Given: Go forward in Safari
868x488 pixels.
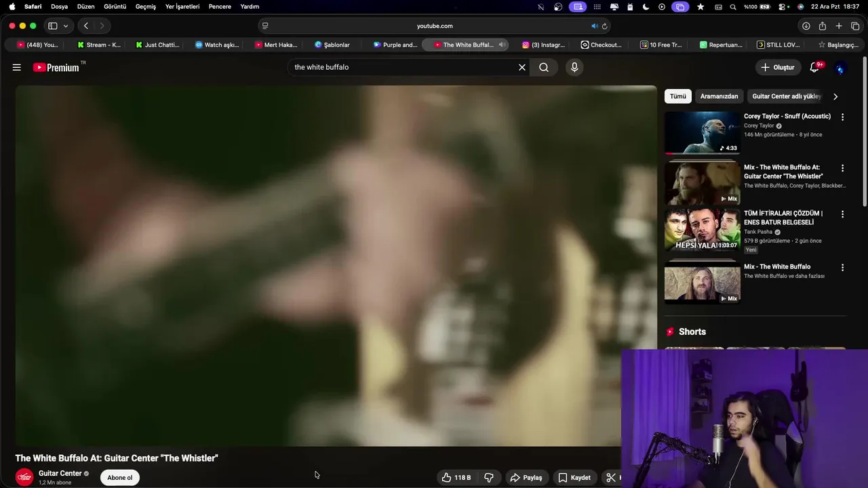Looking at the screenshot, I should pos(102,26).
